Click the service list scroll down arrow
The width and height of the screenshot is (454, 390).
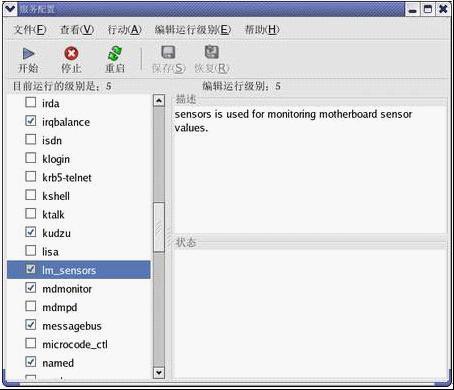(x=159, y=372)
